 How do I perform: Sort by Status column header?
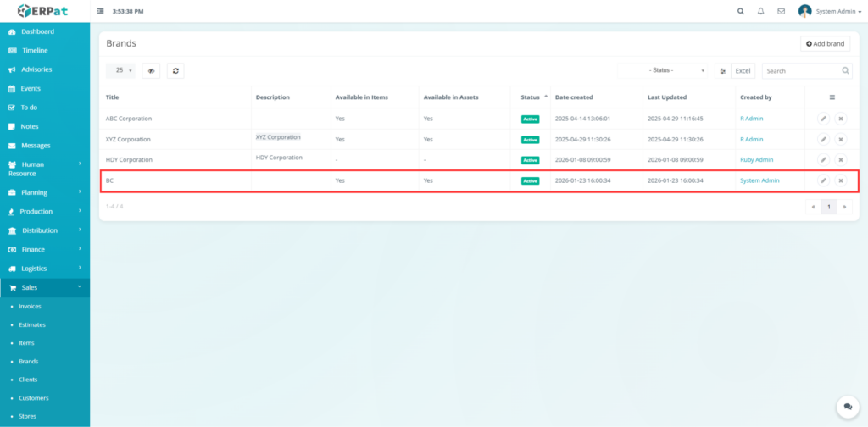[x=530, y=97]
